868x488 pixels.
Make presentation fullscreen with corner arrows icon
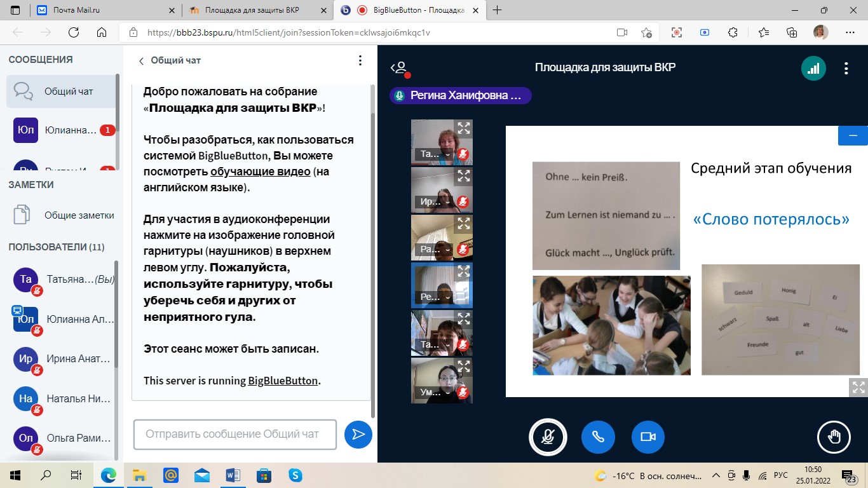tap(858, 388)
